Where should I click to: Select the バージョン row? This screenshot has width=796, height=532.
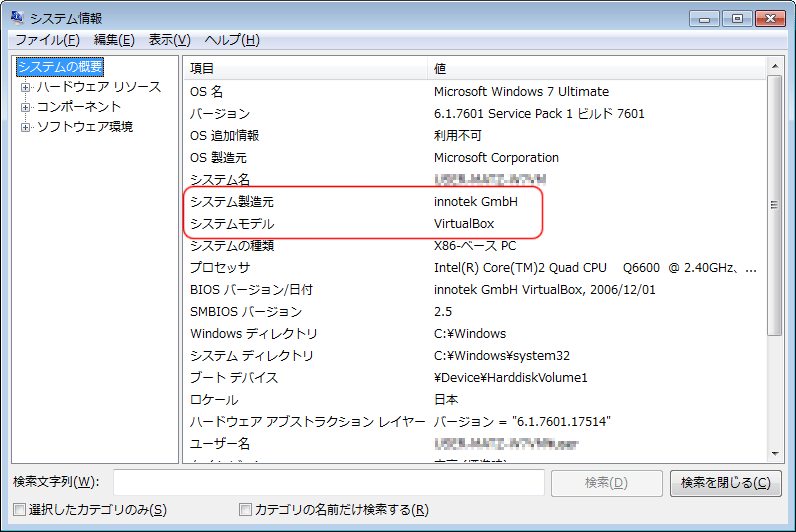point(475,114)
